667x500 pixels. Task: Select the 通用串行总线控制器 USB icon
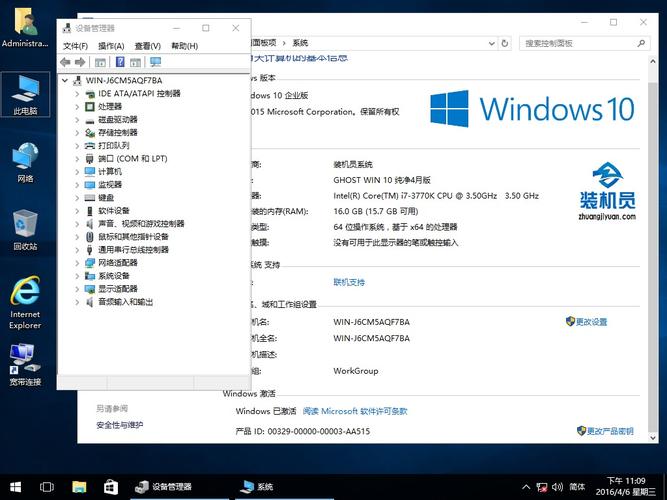[90, 250]
